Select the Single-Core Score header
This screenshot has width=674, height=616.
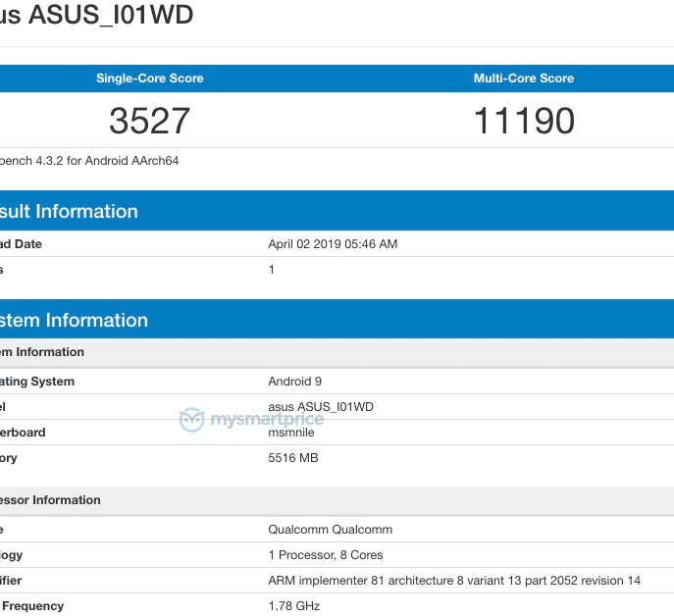coord(149,78)
